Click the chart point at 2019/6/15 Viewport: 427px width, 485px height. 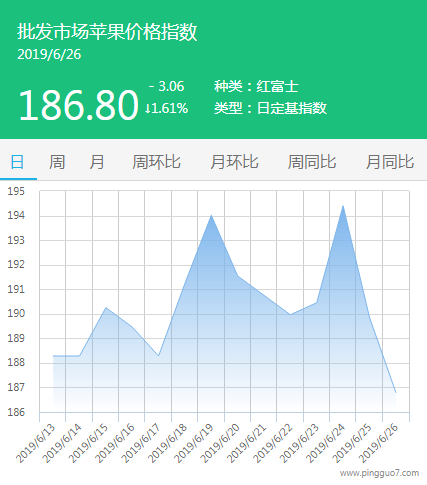coord(106,308)
